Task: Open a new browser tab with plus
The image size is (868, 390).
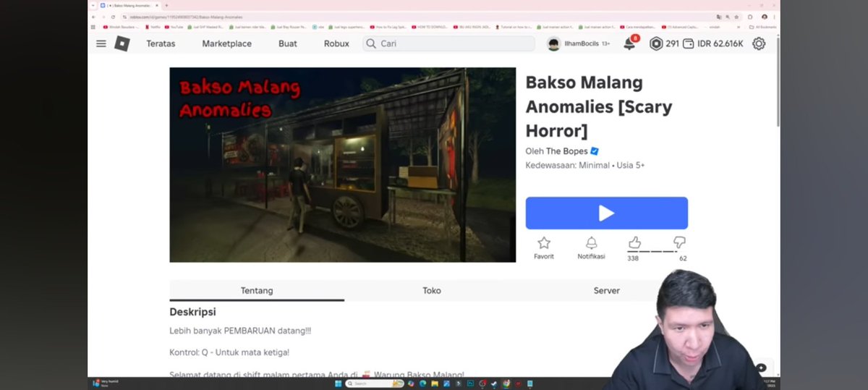Action: pyautogui.click(x=166, y=5)
